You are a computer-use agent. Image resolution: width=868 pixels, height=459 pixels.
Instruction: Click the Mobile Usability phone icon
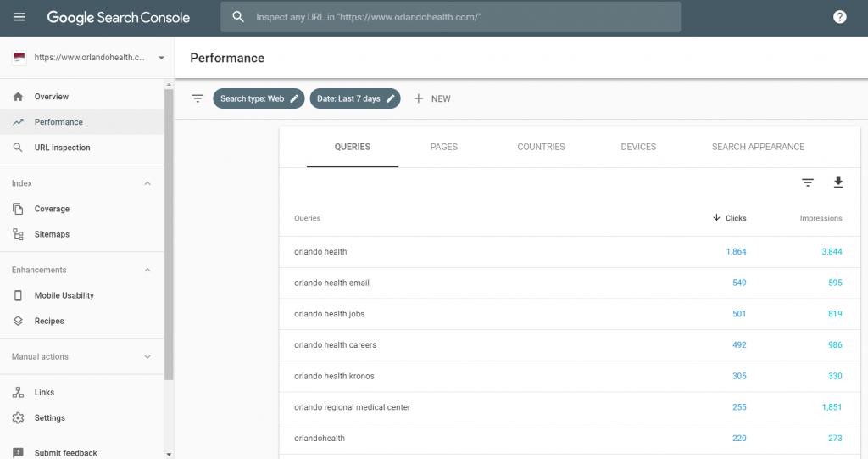(19, 295)
